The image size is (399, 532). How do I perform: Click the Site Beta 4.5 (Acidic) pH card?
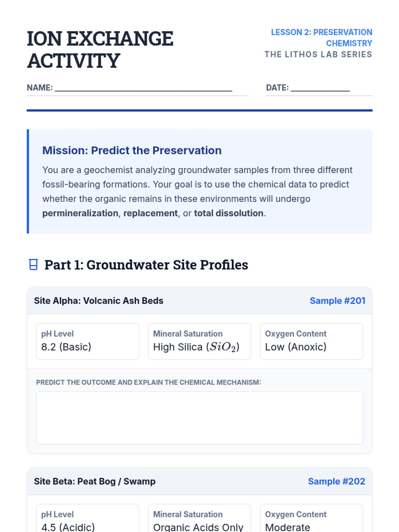coord(88,518)
